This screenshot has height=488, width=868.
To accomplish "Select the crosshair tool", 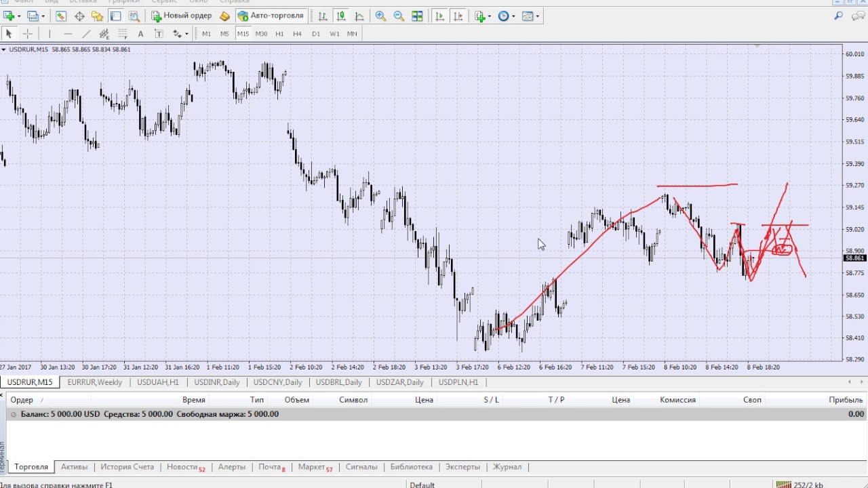I will click(x=28, y=33).
